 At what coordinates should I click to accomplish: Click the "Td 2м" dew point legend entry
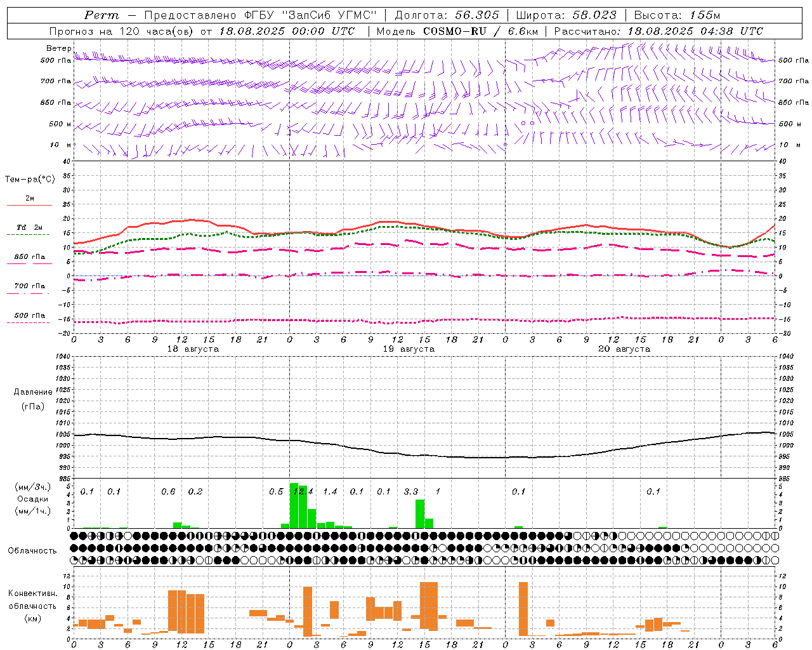[30, 227]
